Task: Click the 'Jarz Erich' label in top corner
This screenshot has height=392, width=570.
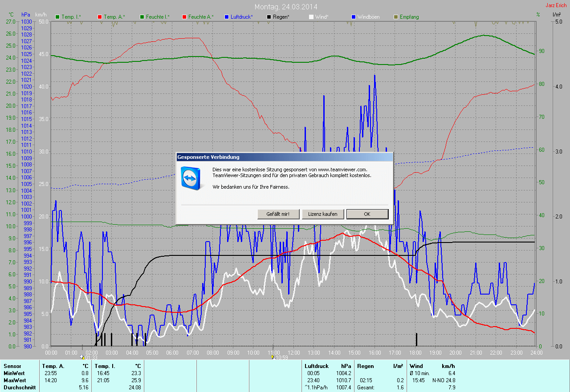Action: pyautogui.click(x=556, y=5)
